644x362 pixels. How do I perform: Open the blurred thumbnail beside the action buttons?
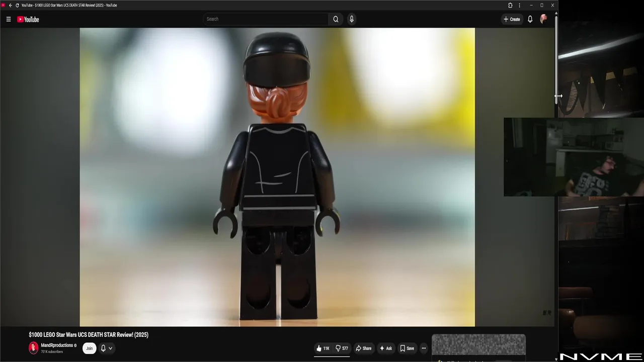coord(478,345)
